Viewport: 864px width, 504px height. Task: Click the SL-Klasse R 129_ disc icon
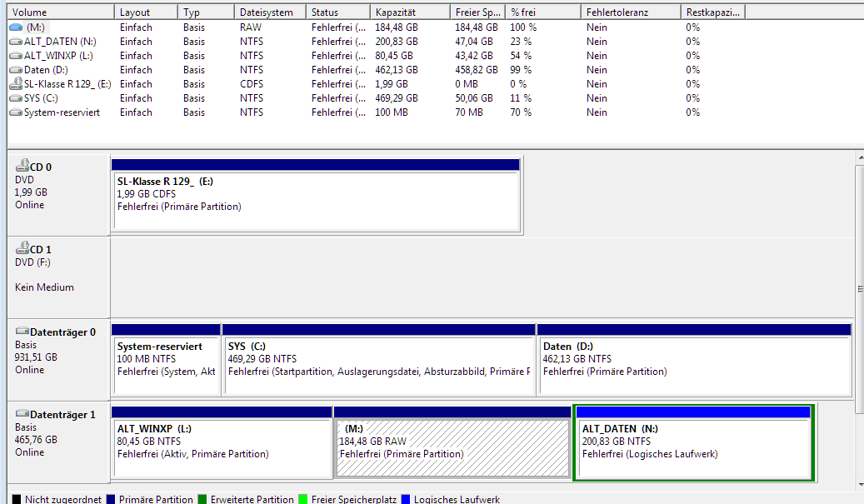click(16, 84)
